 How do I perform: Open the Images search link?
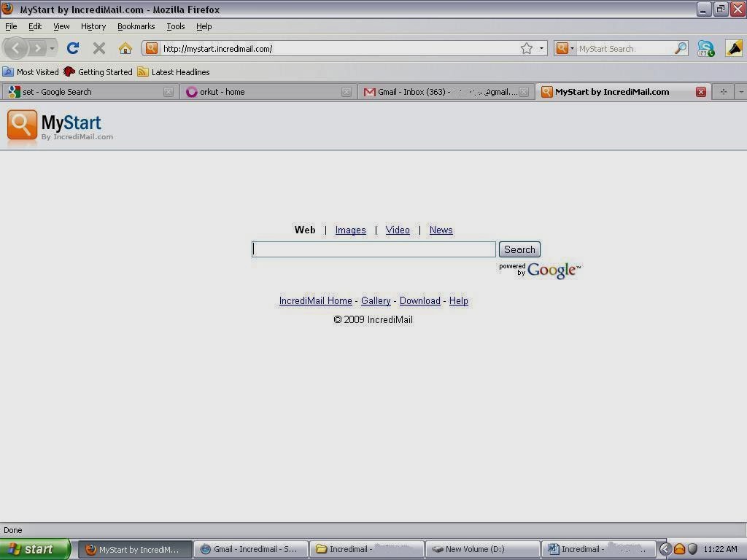click(x=351, y=230)
